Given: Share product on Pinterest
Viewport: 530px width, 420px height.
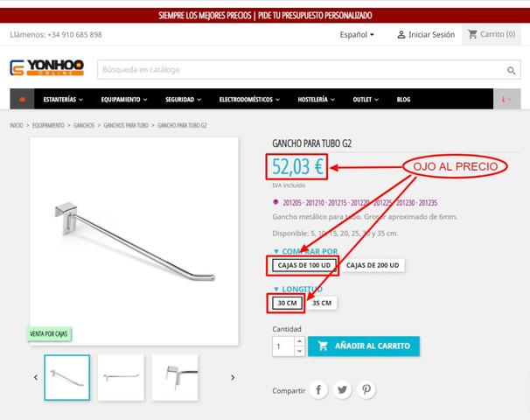Looking at the screenshot, I should (366, 389).
